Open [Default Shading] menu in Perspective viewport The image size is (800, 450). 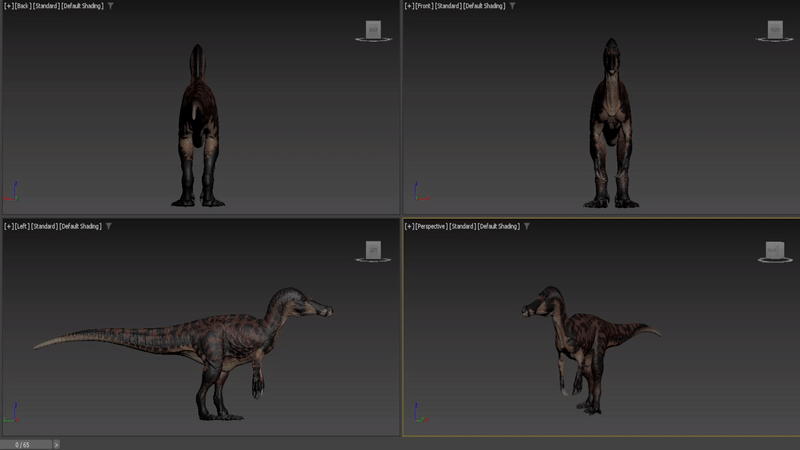coord(499,227)
